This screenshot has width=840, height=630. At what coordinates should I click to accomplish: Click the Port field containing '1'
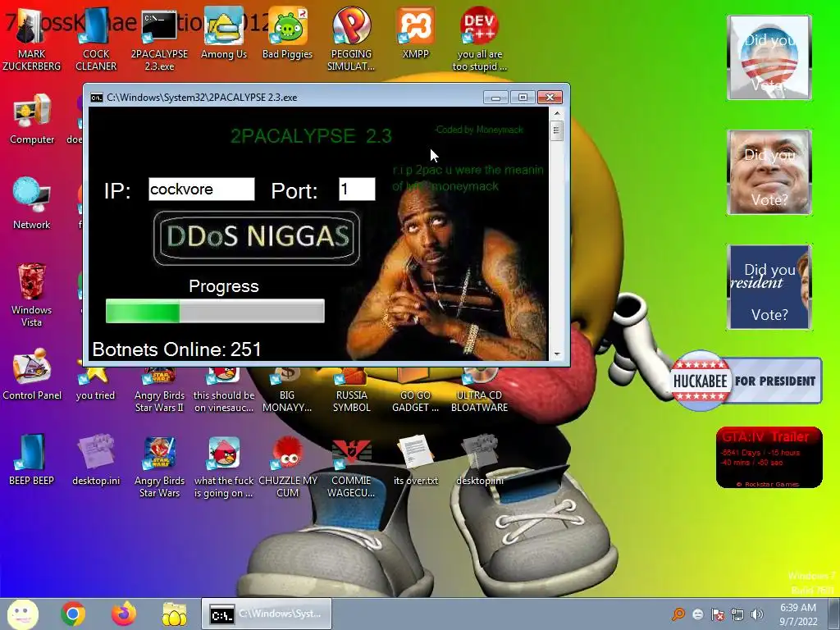(357, 189)
